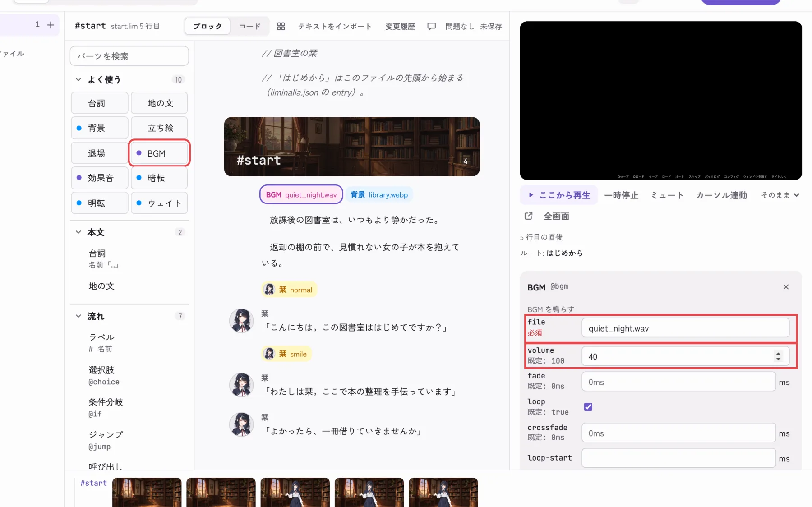Click 栞 avatar beside こんにちは dialogue

click(241, 321)
